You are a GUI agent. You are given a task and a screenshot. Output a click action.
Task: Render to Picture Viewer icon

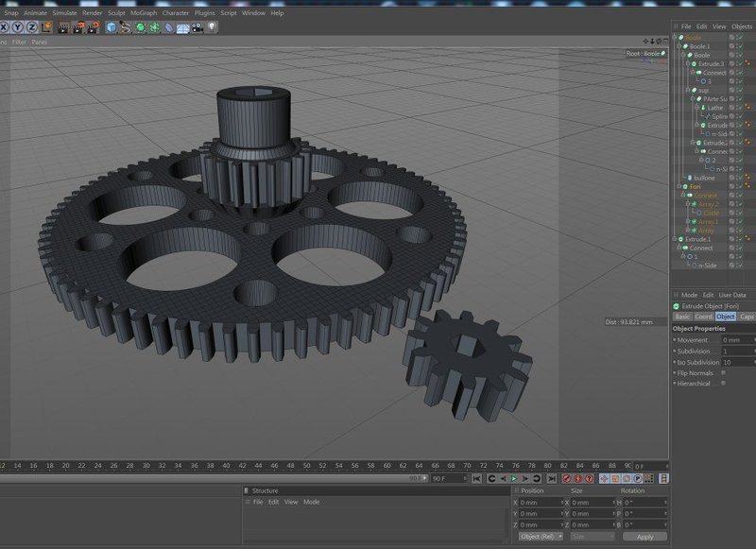(x=78, y=27)
